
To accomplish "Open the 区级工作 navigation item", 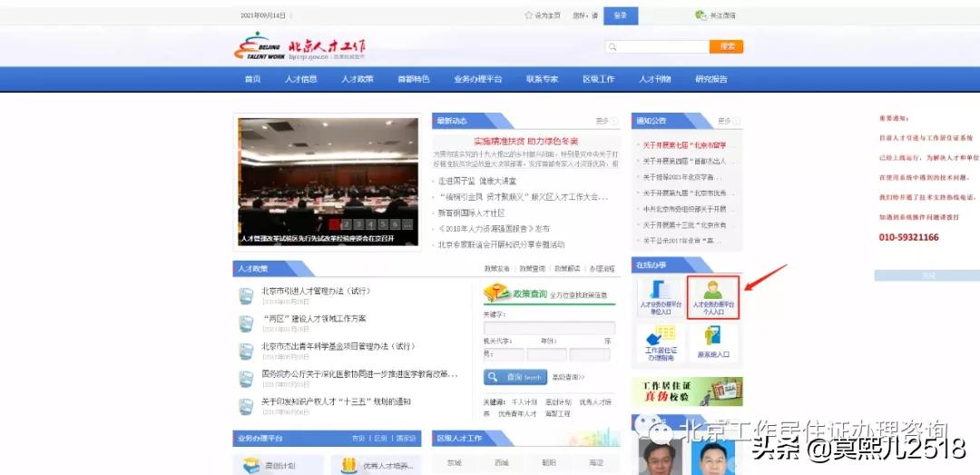I will [598, 79].
